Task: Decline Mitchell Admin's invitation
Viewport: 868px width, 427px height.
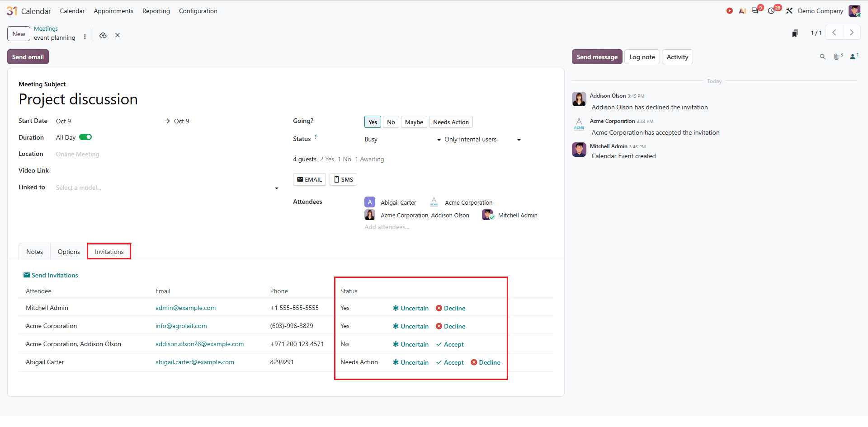Action: pyautogui.click(x=450, y=308)
